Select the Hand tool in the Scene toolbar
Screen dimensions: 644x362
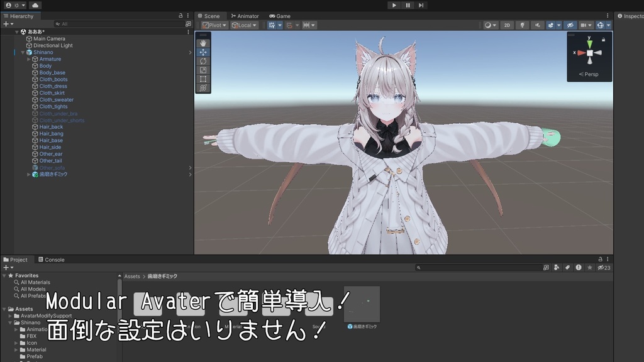pos(203,43)
